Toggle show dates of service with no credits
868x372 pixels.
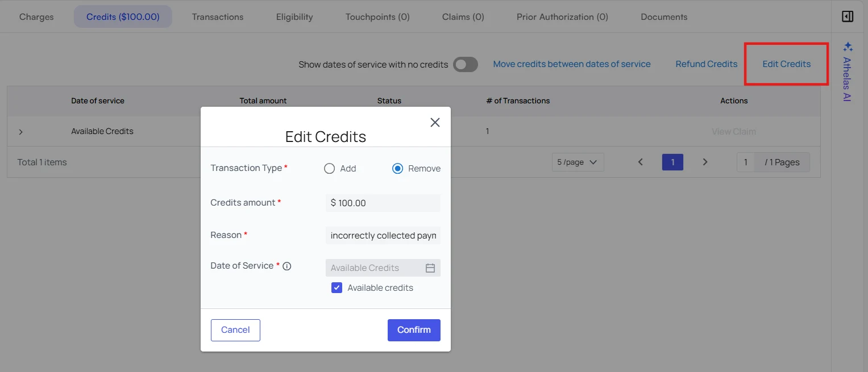[x=466, y=65]
